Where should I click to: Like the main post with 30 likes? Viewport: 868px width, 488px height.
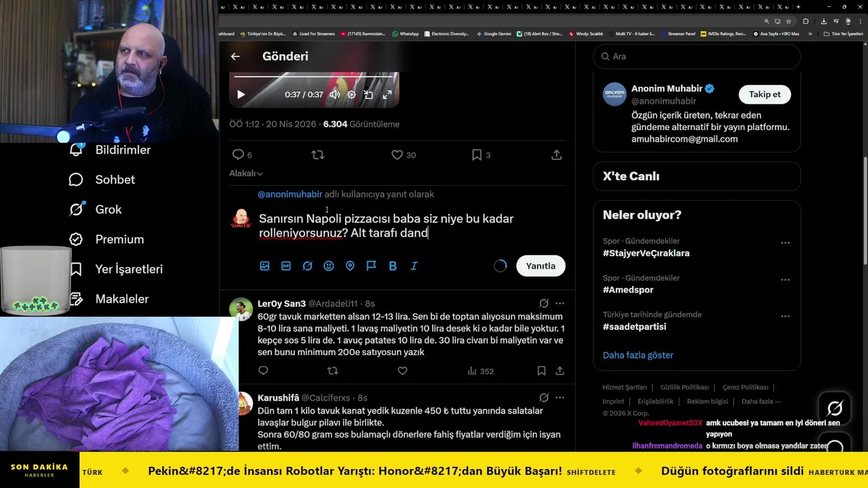403,155
